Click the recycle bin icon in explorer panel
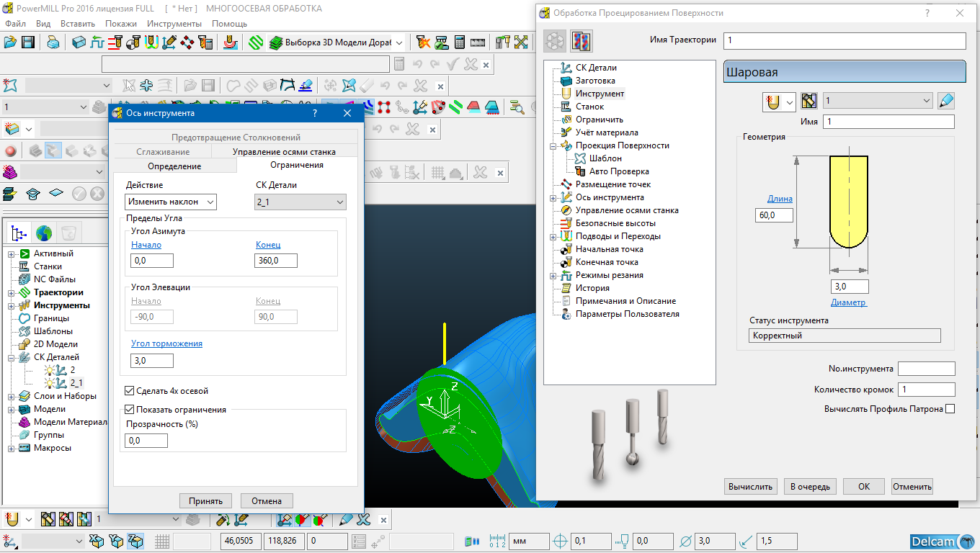Screen dimensions: 980x553 point(69,233)
